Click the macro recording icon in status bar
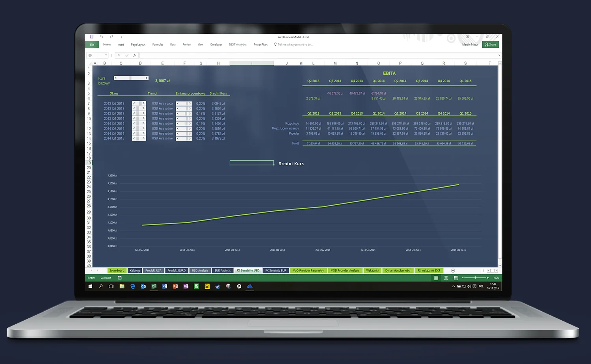 point(120,278)
